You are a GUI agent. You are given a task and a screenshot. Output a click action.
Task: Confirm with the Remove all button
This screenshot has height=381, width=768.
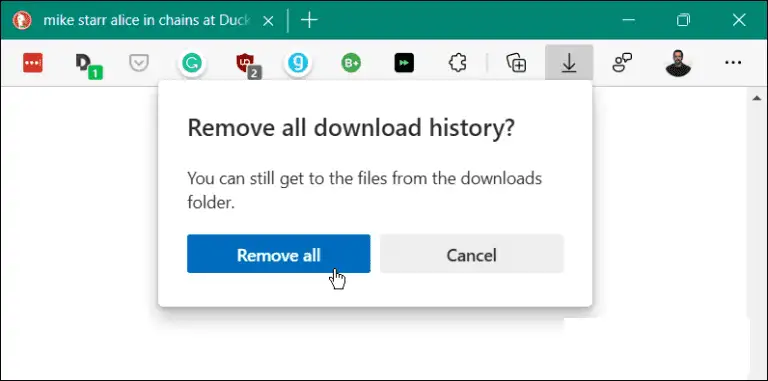point(279,254)
